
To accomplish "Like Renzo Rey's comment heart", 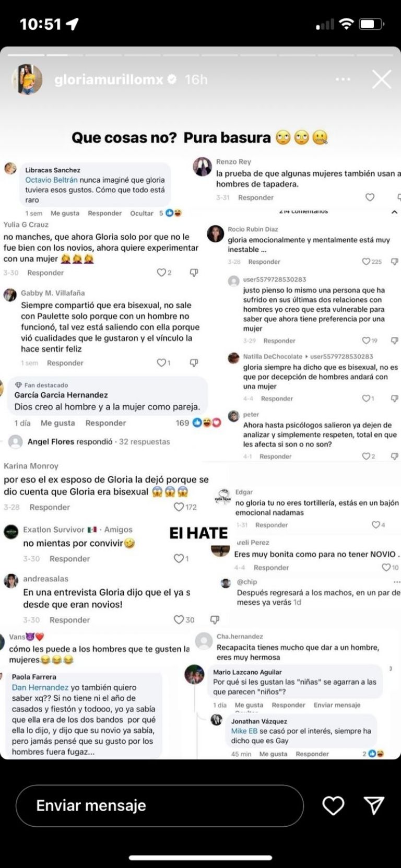I will pyautogui.click(x=370, y=197).
